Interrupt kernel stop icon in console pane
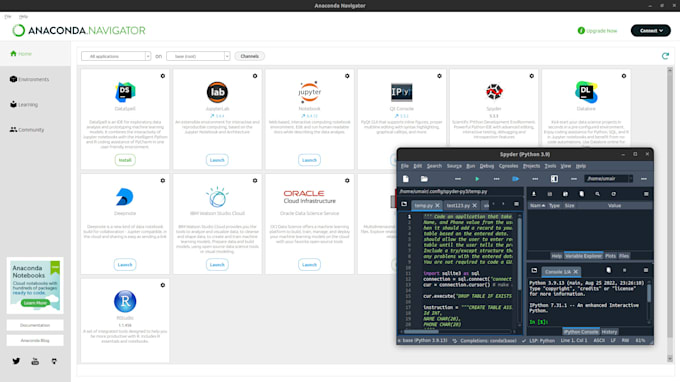 point(624,271)
